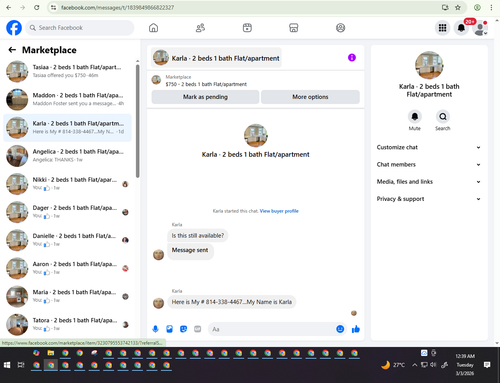Image resolution: width=500 pixels, height=383 pixels.
Task: Click More options button
Action: (310, 97)
